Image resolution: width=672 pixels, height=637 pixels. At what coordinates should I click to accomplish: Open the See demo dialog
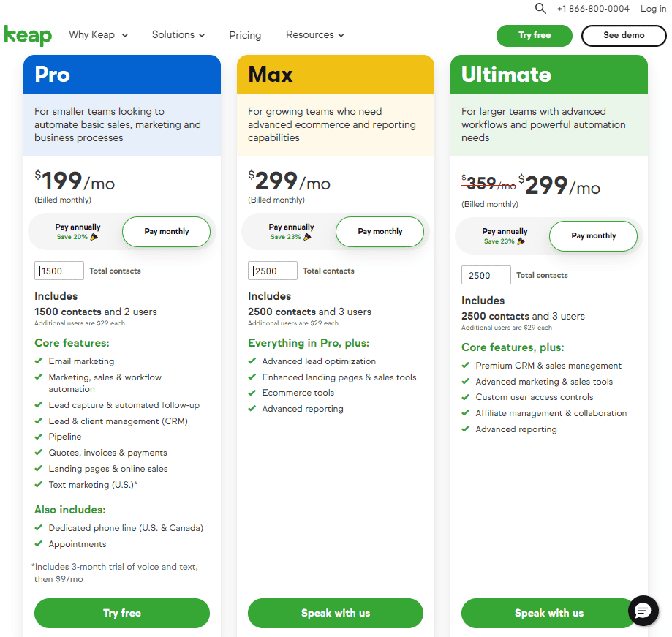coord(624,35)
